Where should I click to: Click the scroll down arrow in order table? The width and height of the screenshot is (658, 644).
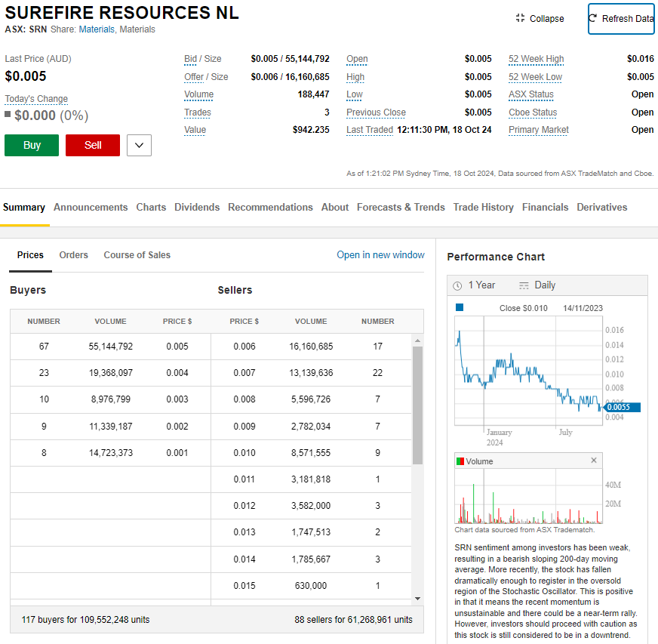click(x=417, y=599)
